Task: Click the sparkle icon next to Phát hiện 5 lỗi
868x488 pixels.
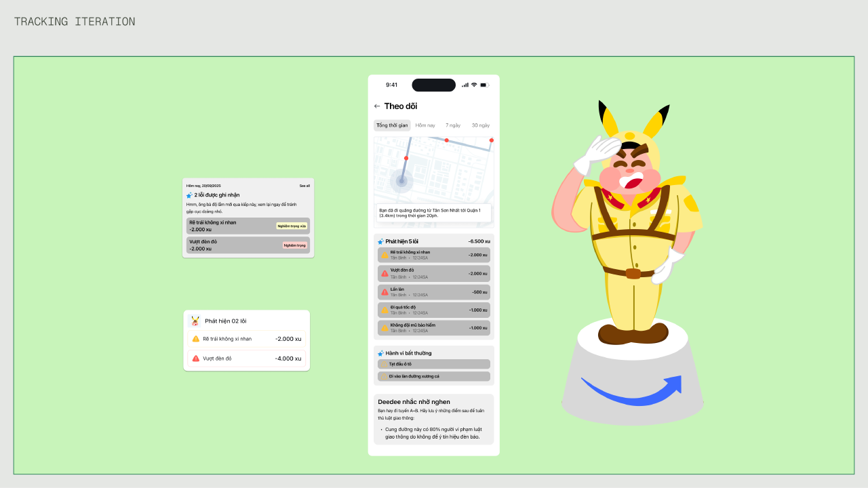Action: tap(381, 241)
